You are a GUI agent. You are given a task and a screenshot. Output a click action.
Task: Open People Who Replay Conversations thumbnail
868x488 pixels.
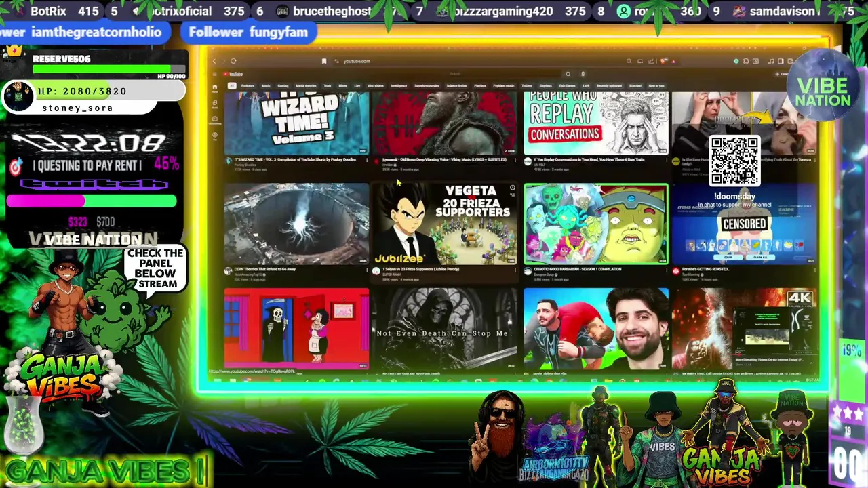click(595, 123)
